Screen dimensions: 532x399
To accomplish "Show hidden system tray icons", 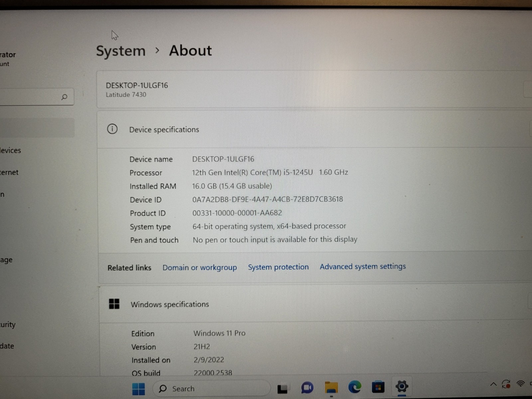I will point(493,384).
